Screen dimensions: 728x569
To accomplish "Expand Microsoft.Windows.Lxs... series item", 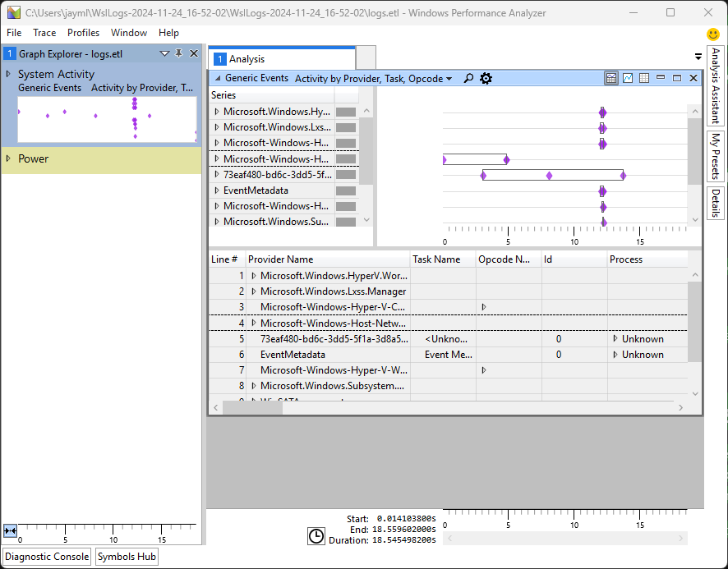I will coord(216,127).
